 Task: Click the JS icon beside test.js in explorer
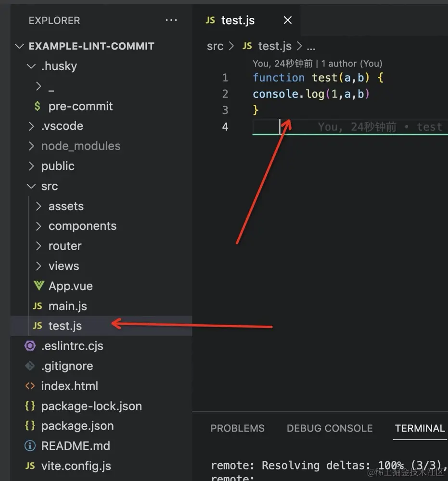38,326
